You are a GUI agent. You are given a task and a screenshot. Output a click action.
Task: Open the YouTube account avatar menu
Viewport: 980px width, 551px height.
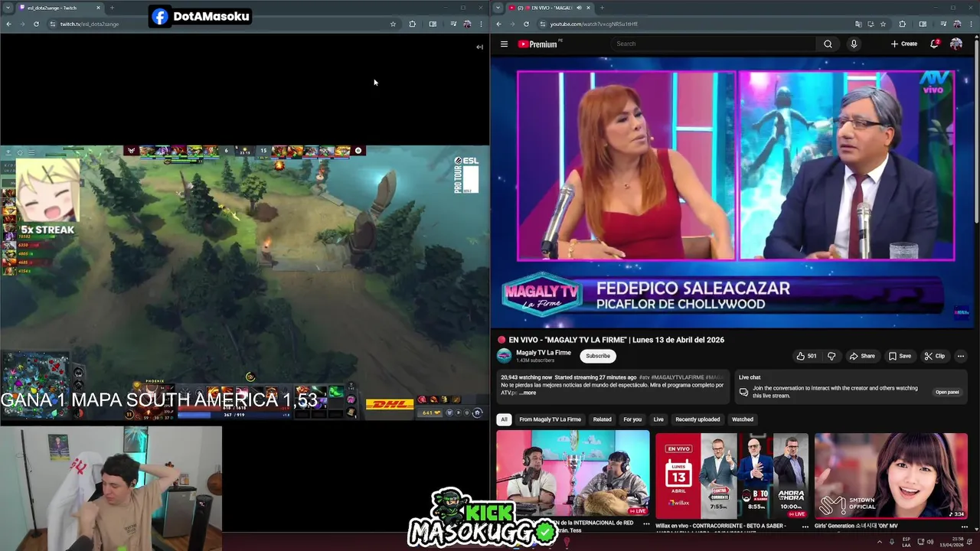click(x=956, y=44)
